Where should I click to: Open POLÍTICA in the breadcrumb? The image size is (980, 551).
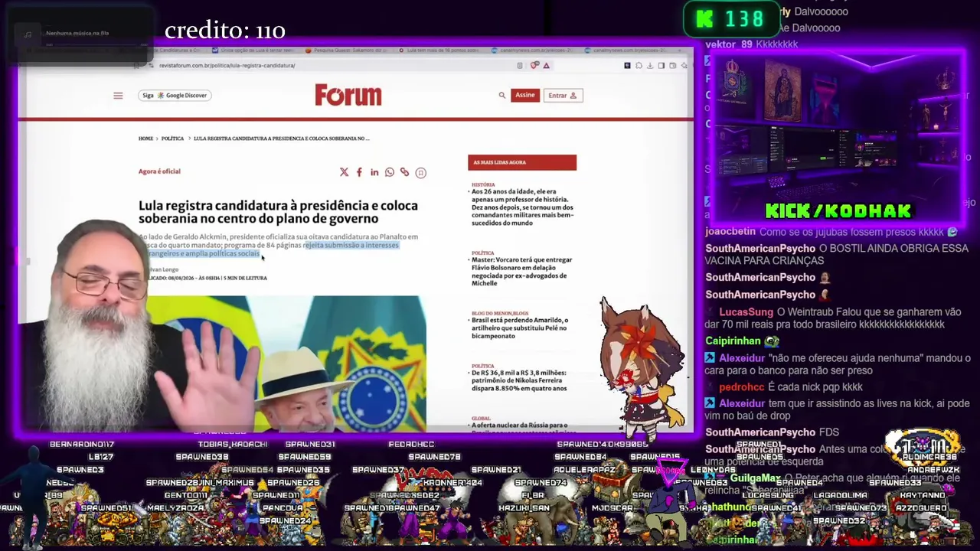pos(172,139)
